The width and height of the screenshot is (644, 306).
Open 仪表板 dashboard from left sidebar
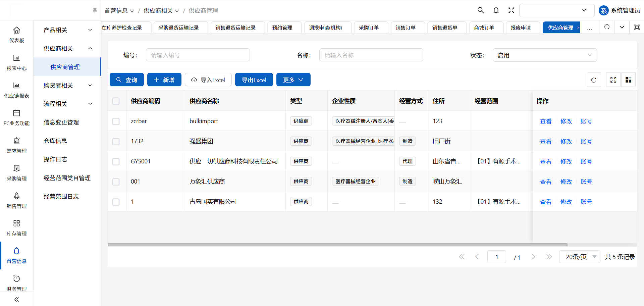click(16, 35)
